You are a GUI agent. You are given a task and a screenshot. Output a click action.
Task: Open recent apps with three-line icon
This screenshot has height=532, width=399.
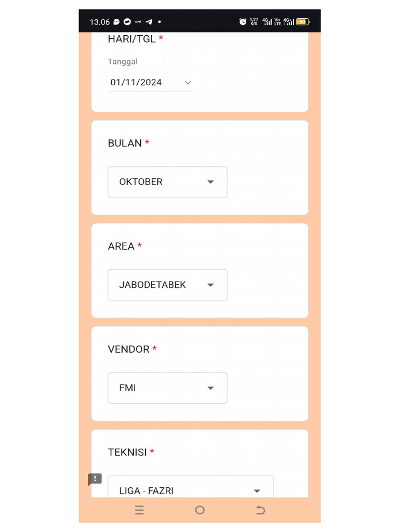pos(139,510)
